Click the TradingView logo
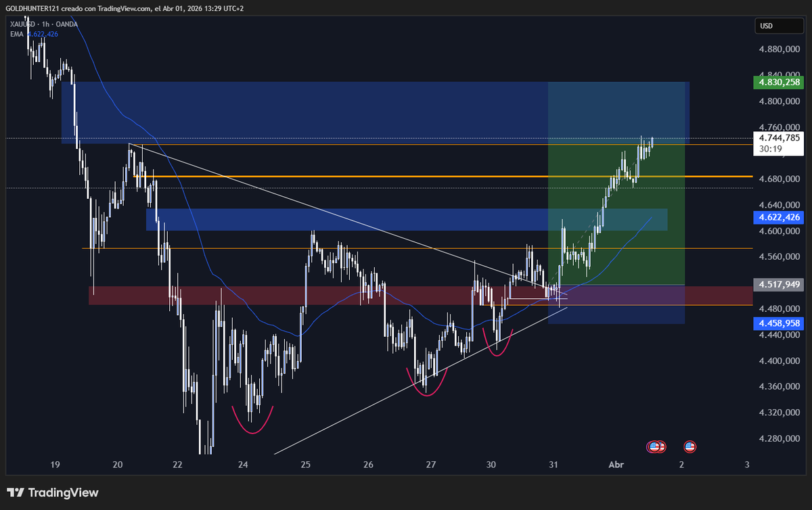Screen dimensions: 812x510 53,493
